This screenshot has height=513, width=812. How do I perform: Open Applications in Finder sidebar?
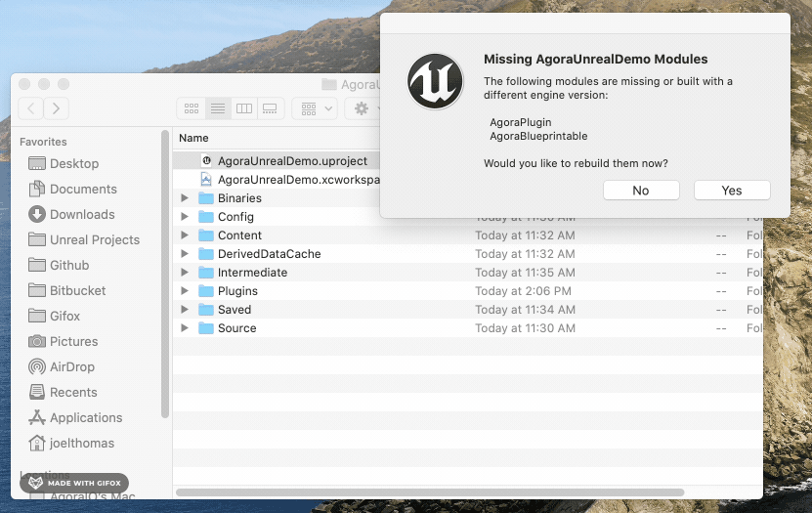pos(75,417)
